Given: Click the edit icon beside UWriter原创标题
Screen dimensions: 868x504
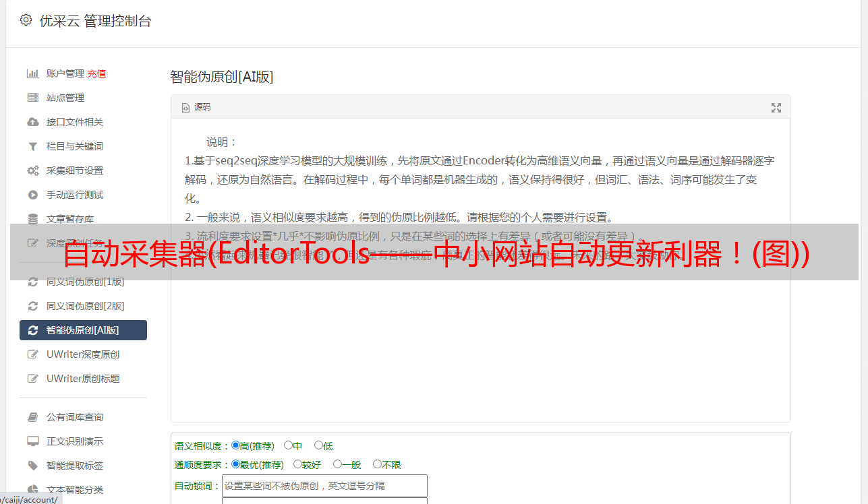Looking at the screenshot, I should [x=32, y=379].
